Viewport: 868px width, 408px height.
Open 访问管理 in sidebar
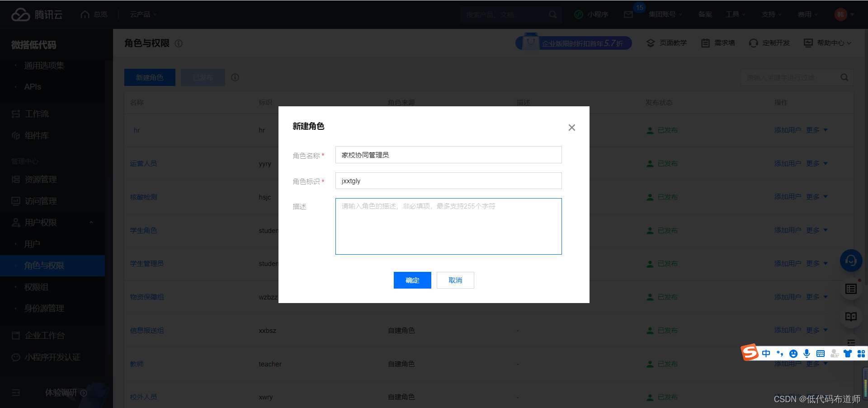(x=40, y=201)
